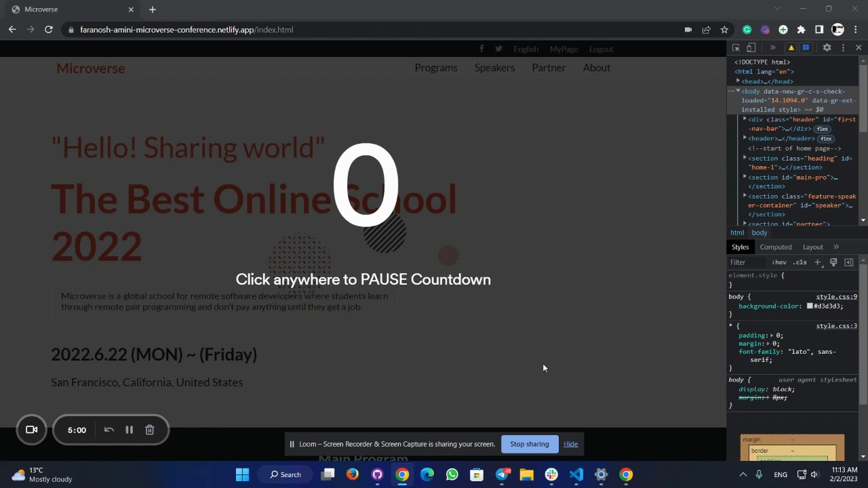Open the #d3d3d3 background color swatch
868x488 pixels.
coord(810,306)
